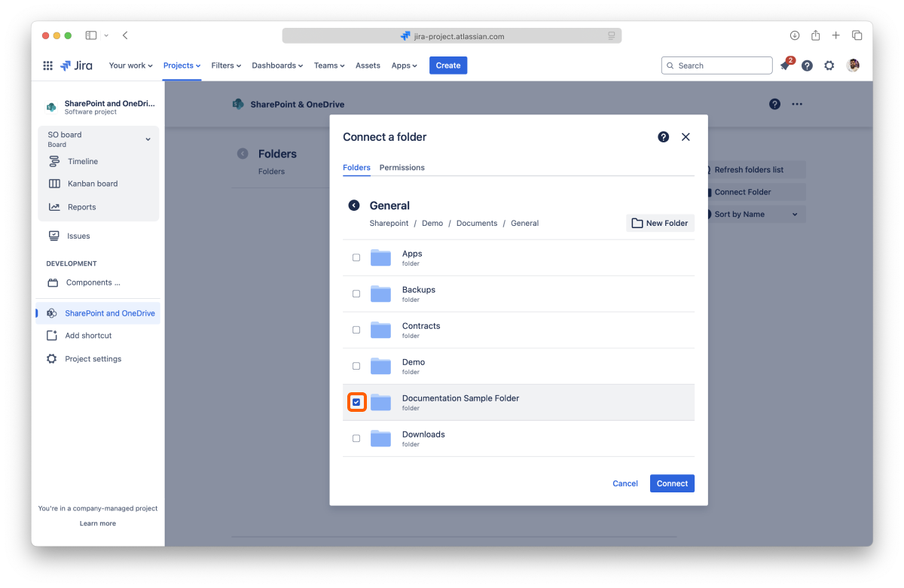Open the Jira app switcher grid icon

47,66
